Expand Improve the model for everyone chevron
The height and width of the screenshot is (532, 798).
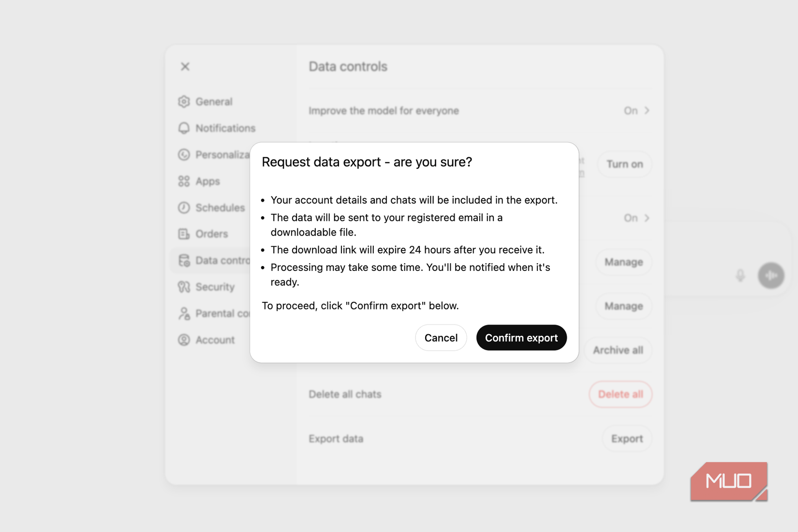coord(647,111)
